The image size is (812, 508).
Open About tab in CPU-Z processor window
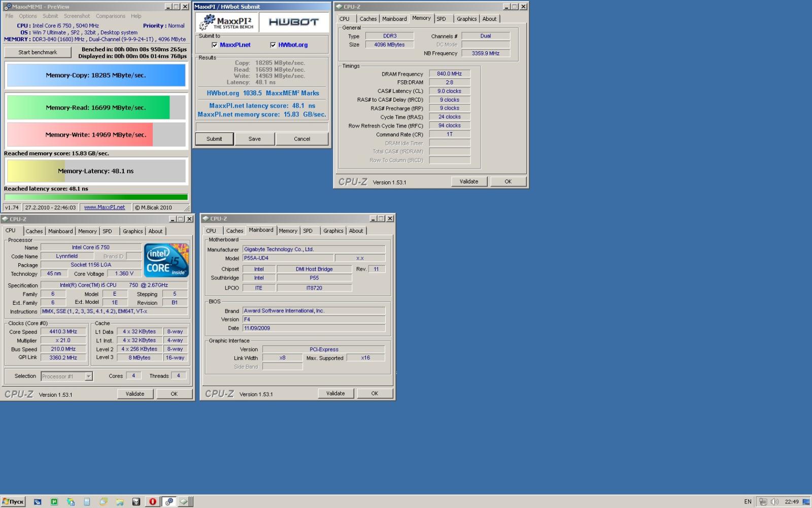155,231
